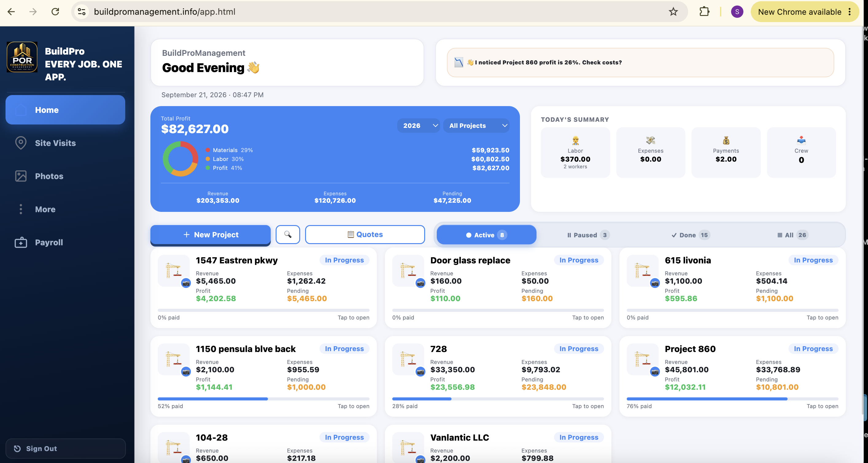Open Payroll in sidebar
The width and height of the screenshot is (868, 463).
point(65,242)
